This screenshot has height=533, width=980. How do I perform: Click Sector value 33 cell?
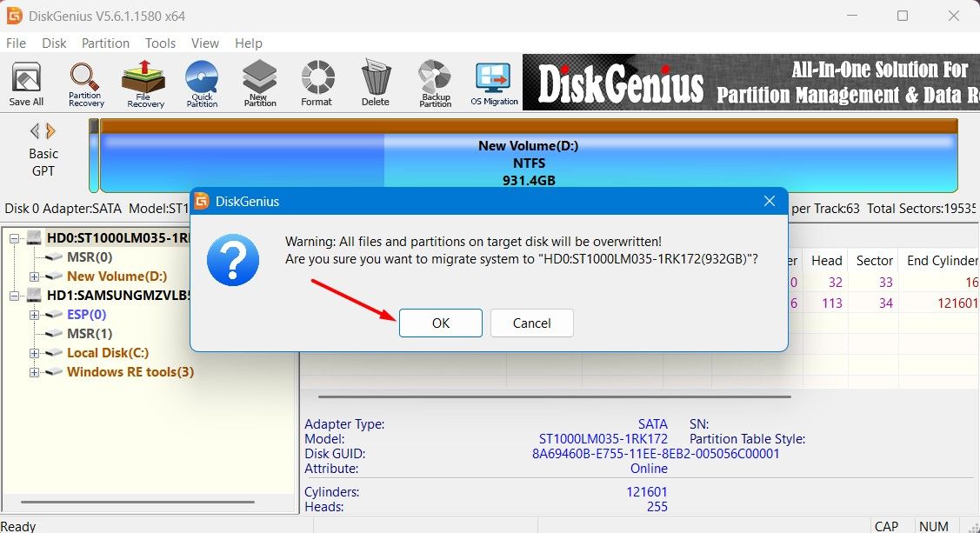click(885, 283)
